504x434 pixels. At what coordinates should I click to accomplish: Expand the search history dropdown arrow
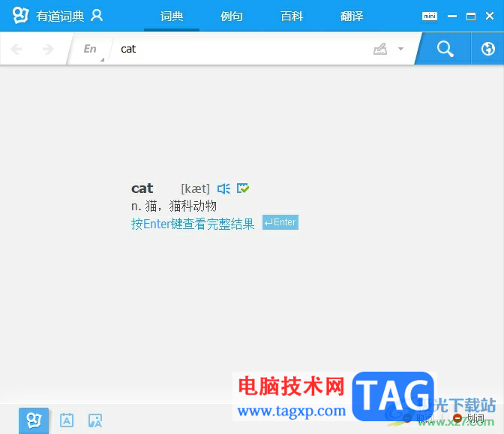(400, 49)
